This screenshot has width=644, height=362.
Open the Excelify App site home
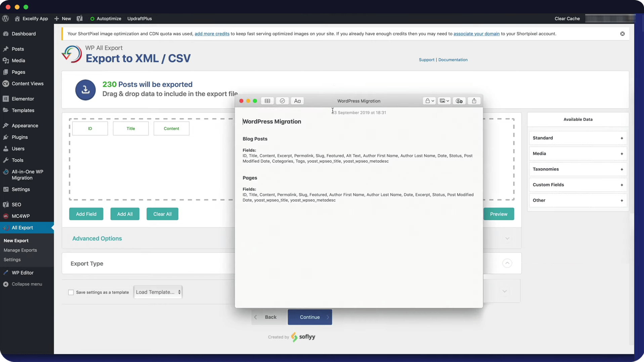point(32,18)
